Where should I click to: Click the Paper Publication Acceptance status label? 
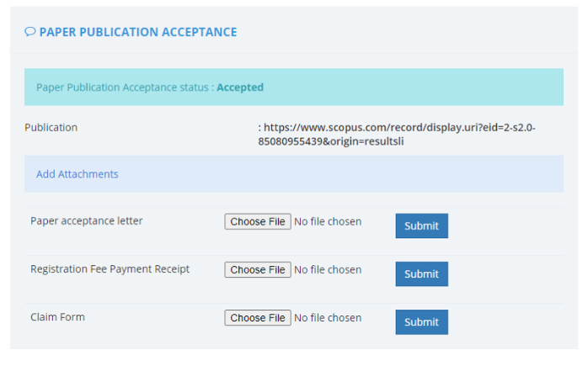click(x=125, y=88)
